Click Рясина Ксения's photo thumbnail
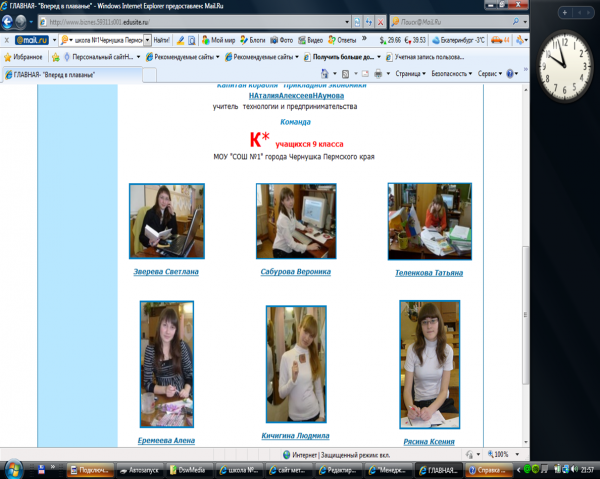 click(429, 364)
